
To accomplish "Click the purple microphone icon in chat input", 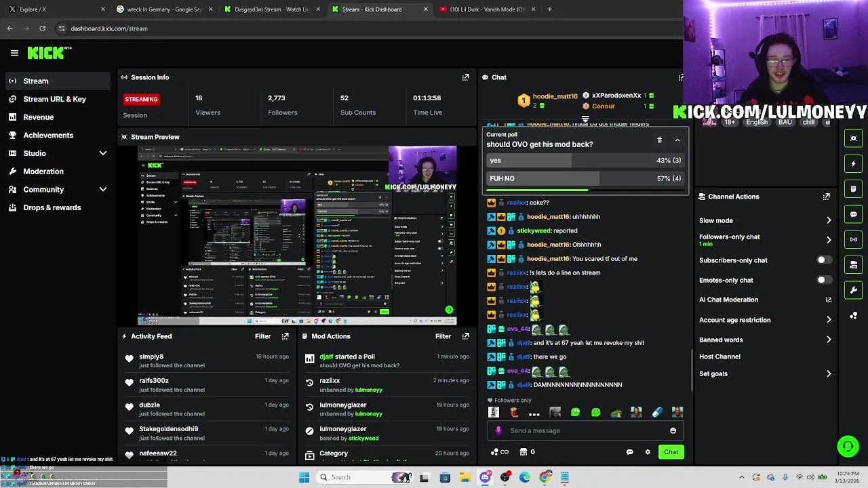I will pos(499,430).
